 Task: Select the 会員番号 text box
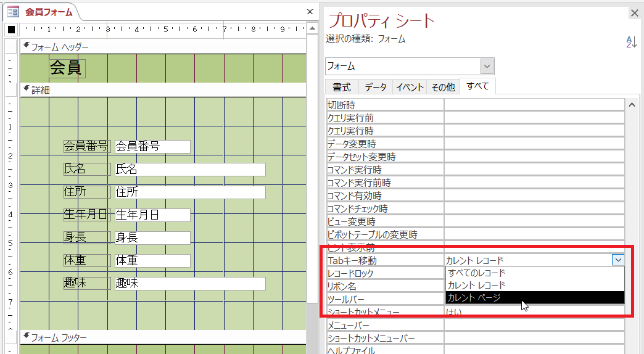point(152,147)
